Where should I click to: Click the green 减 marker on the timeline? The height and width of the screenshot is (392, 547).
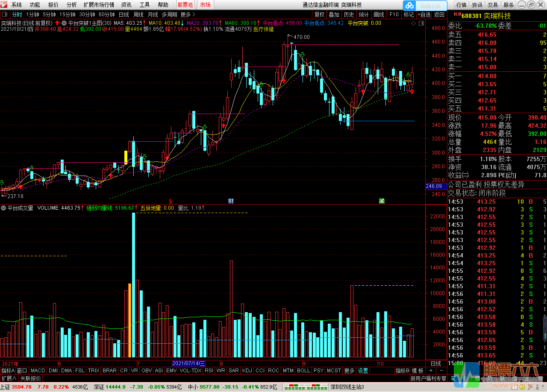382,201
